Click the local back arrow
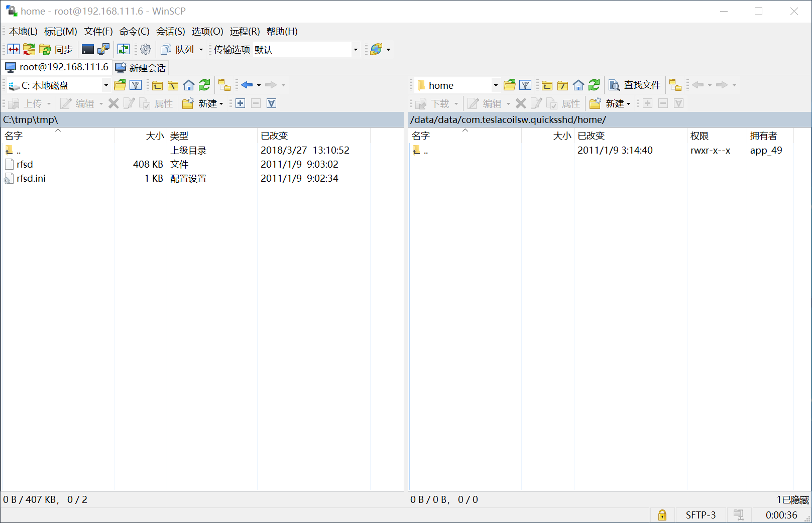 247,85
